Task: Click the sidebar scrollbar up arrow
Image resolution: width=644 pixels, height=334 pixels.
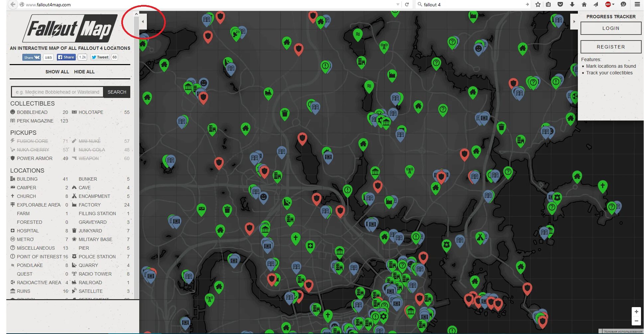Action: 136,14
